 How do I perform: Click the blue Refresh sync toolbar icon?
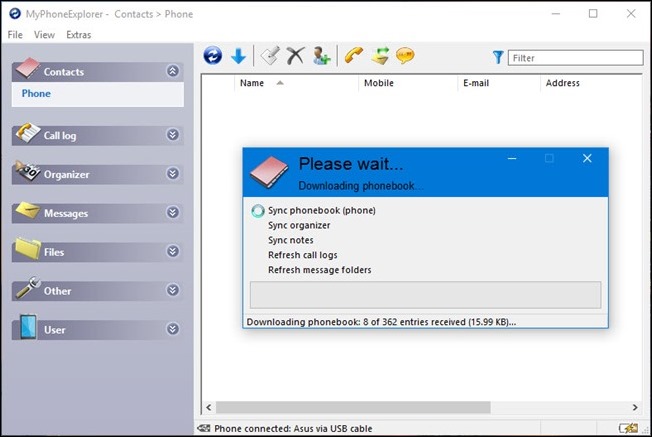click(213, 56)
